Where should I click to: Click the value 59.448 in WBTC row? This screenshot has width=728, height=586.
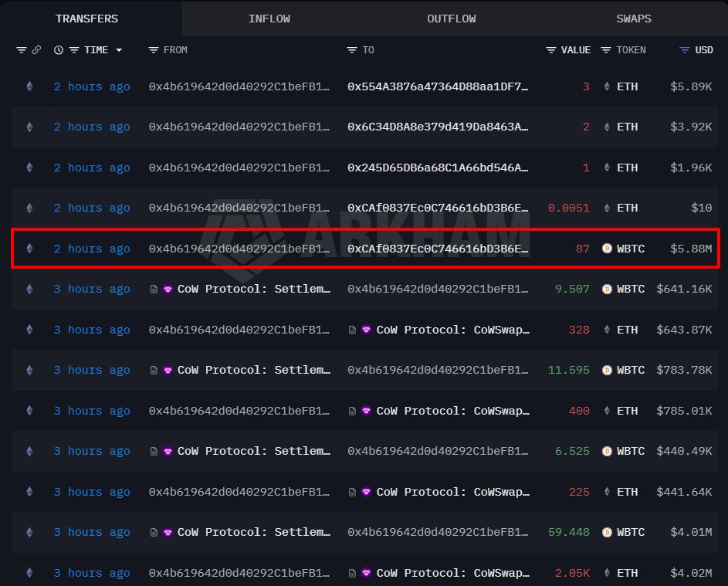click(568, 532)
